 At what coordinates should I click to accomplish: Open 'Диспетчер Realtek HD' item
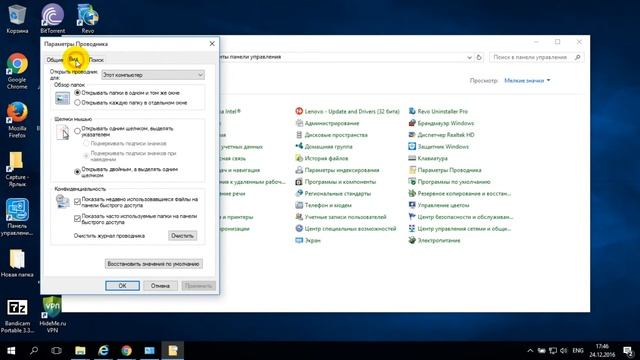pos(441,135)
